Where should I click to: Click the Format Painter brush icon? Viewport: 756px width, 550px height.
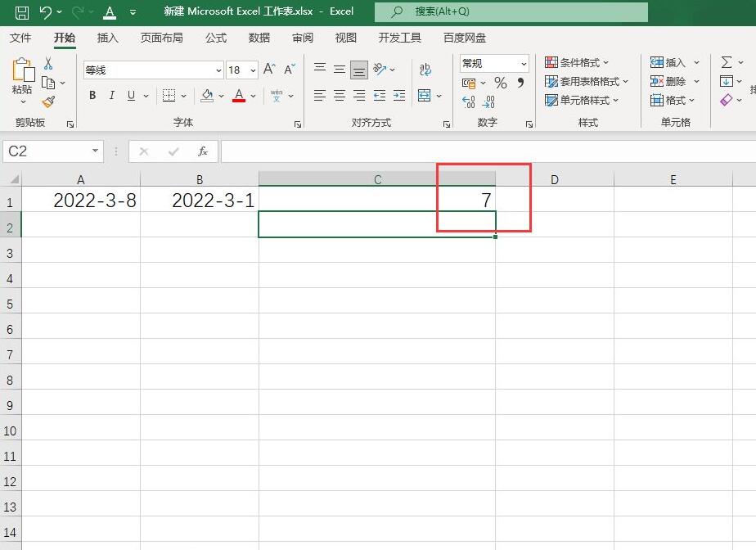pos(48,101)
